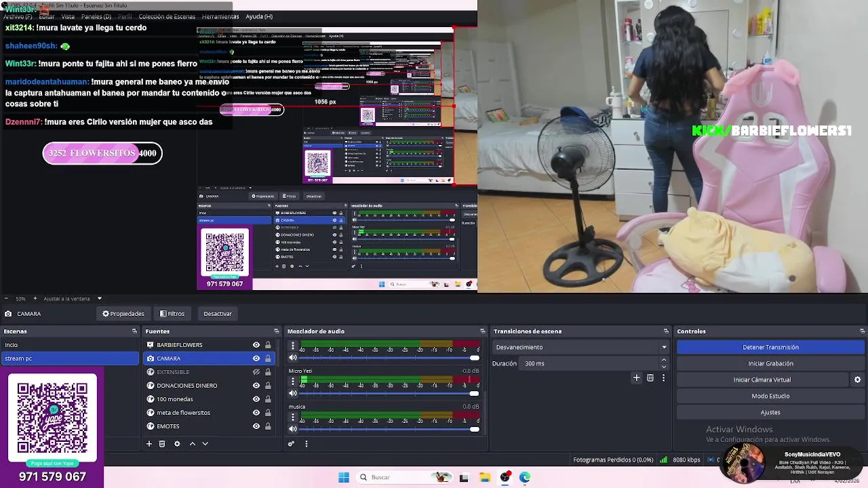Hide the BARBIEFLOWERS source eye icon
Image resolution: width=868 pixels, height=488 pixels.
point(256,345)
